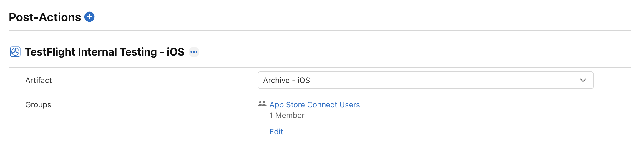Viewport: 644px width, 154px height.
Task: Open the Artifact dropdown showing Archive - iOS
Action: (x=426, y=80)
